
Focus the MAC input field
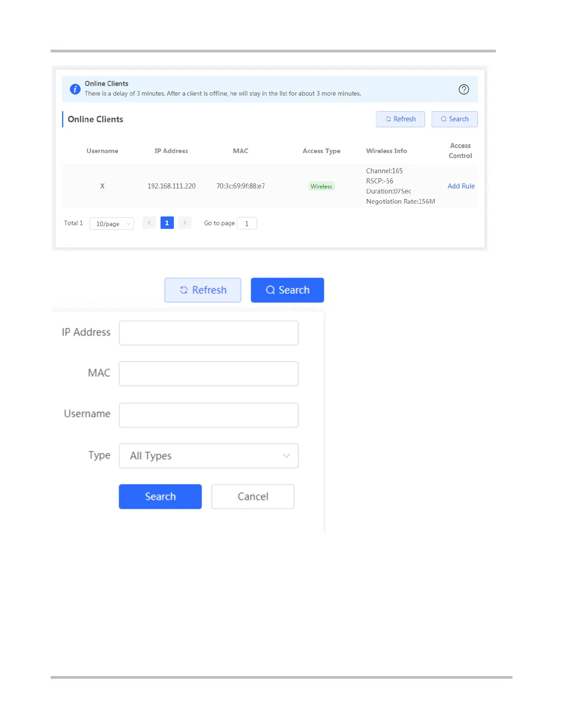coord(209,374)
